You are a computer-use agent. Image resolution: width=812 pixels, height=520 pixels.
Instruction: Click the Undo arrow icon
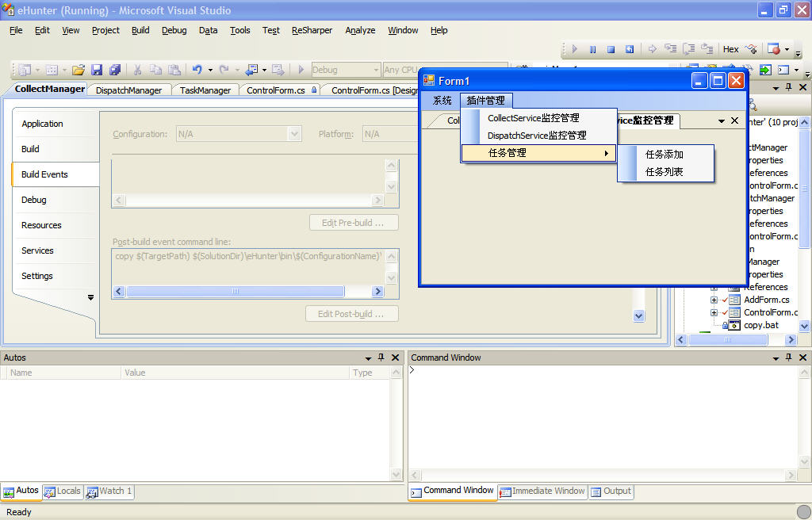click(197, 70)
